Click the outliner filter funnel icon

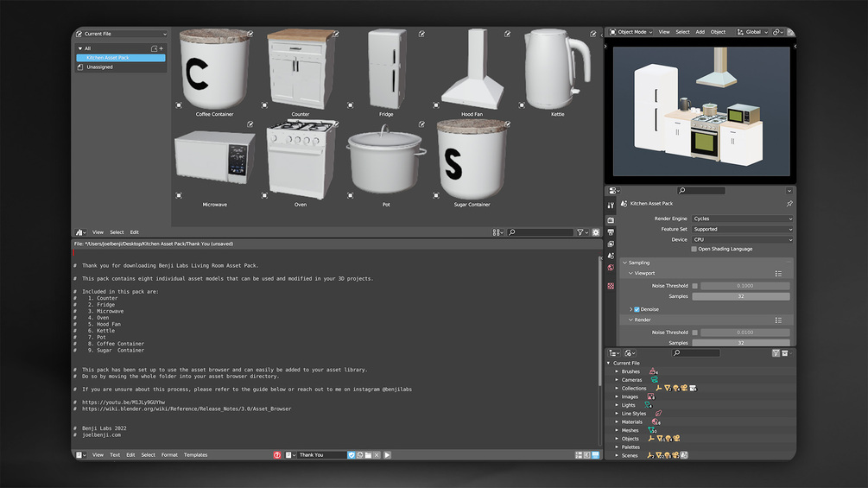tap(776, 353)
